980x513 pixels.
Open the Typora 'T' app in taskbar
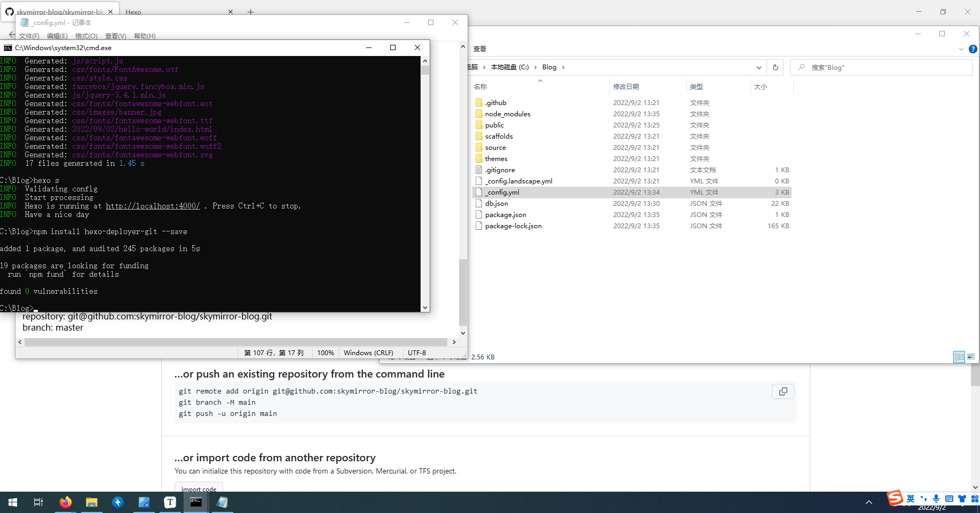tap(170, 502)
